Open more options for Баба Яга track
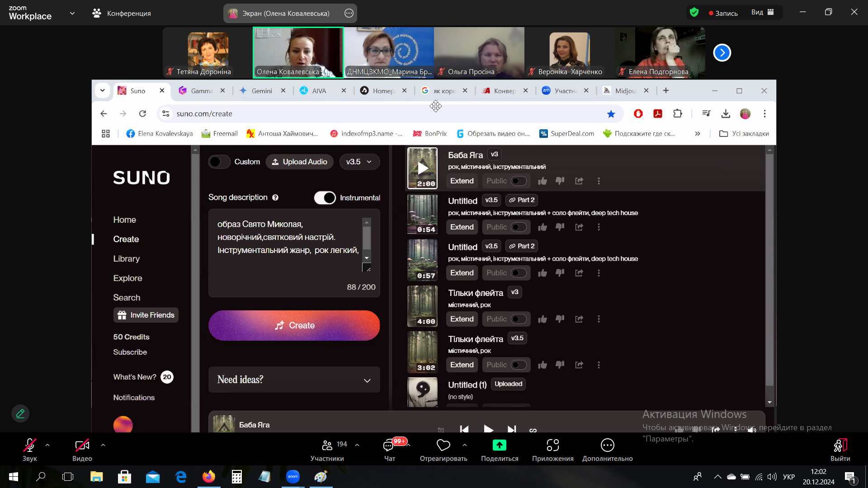Image resolution: width=868 pixels, height=488 pixels. (x=599, y=181)
